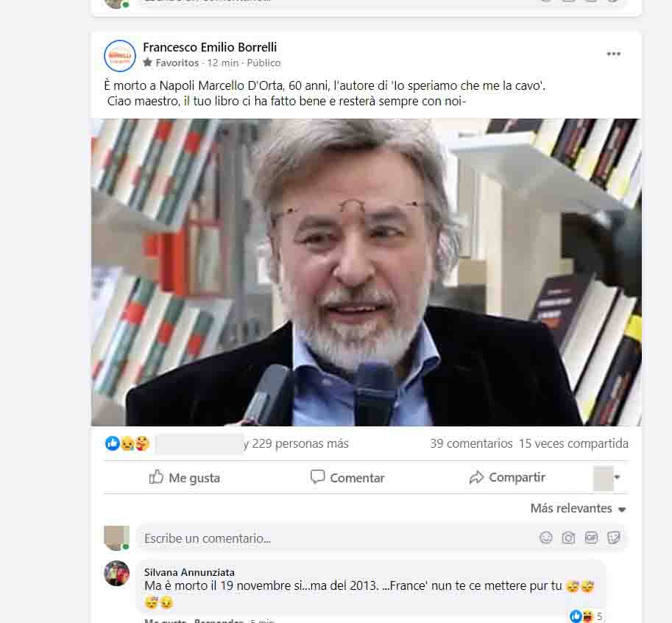View the Público audience setting
This screenshot has height=623, width=672.
point(264,63)
